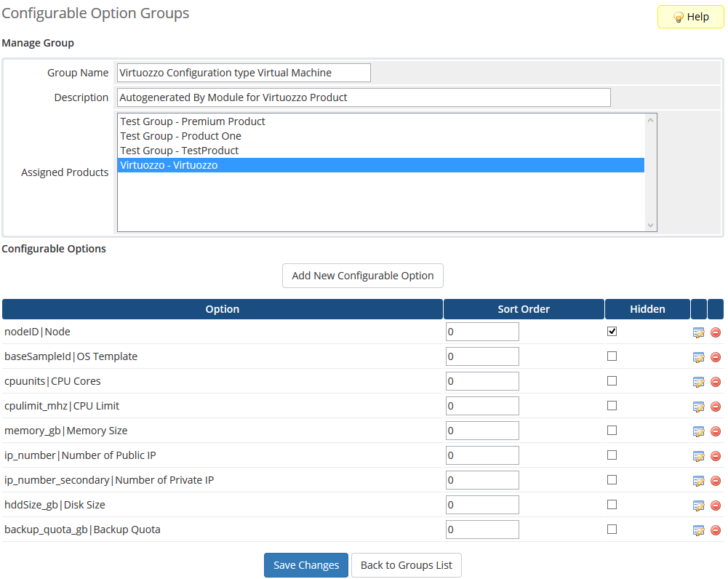
Task: Check Hidden for cpuunits|CPU Cores
Action: 612,380
